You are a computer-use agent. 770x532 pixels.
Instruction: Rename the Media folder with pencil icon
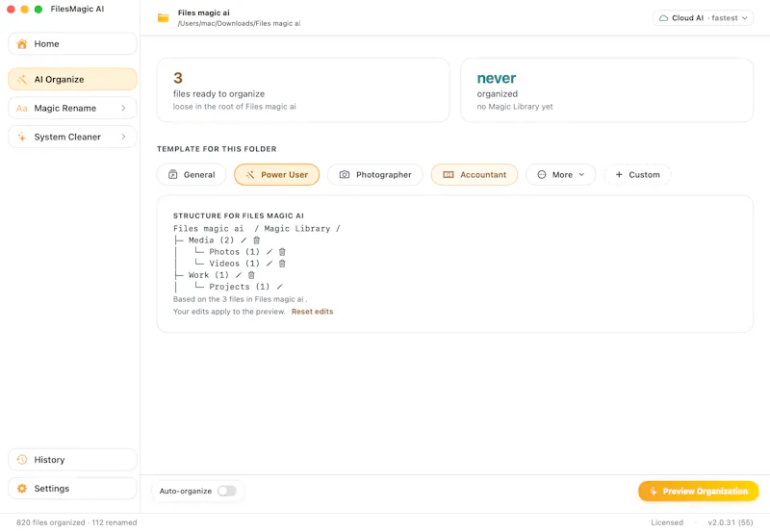click(244, 240)
